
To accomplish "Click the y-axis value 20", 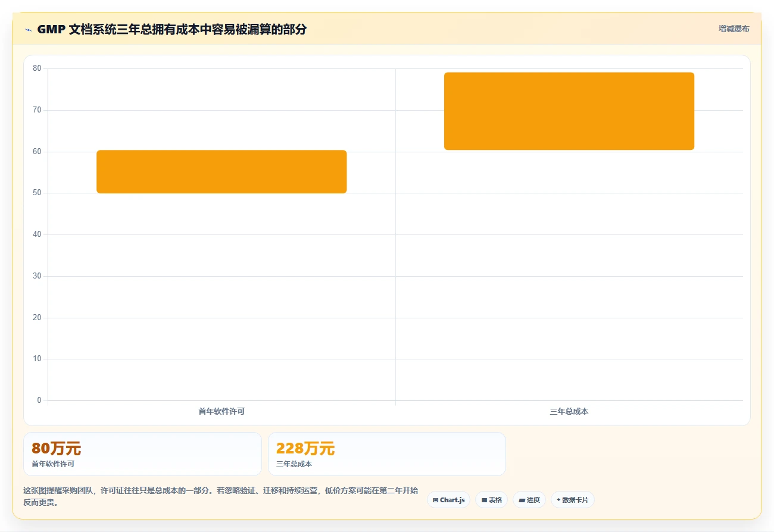I will pos(37,318).
